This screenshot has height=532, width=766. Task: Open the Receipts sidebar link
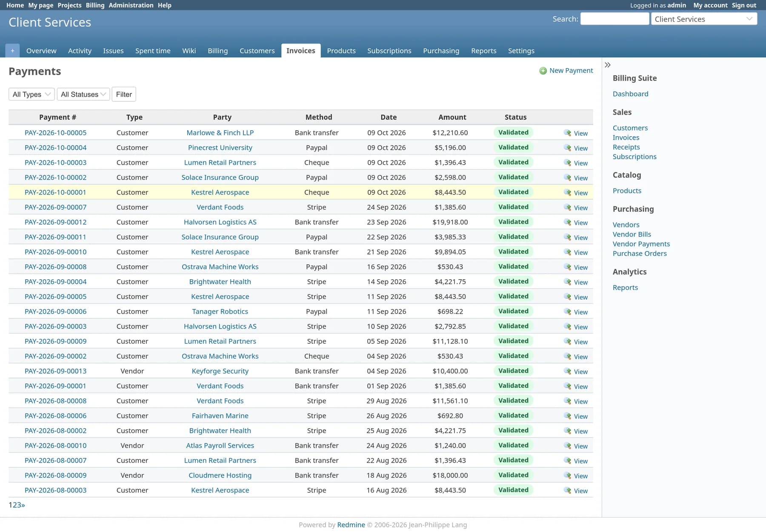click(x=626, y=147)
